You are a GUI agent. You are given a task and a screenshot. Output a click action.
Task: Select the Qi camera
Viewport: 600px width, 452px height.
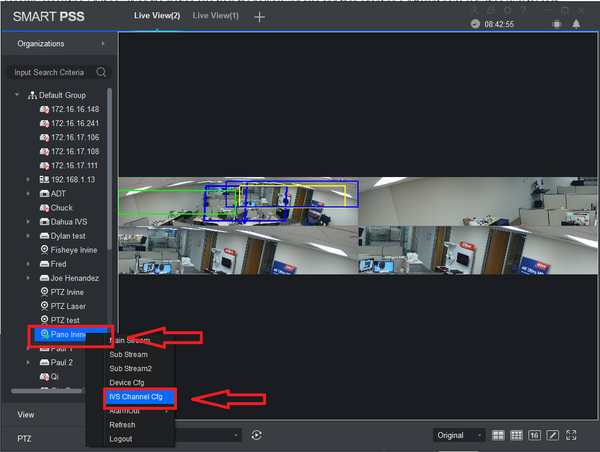tap(49, 377)
